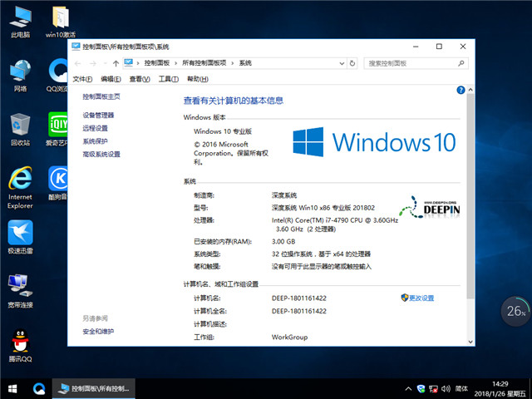Select the WorkGroup value text

point(289,337)
